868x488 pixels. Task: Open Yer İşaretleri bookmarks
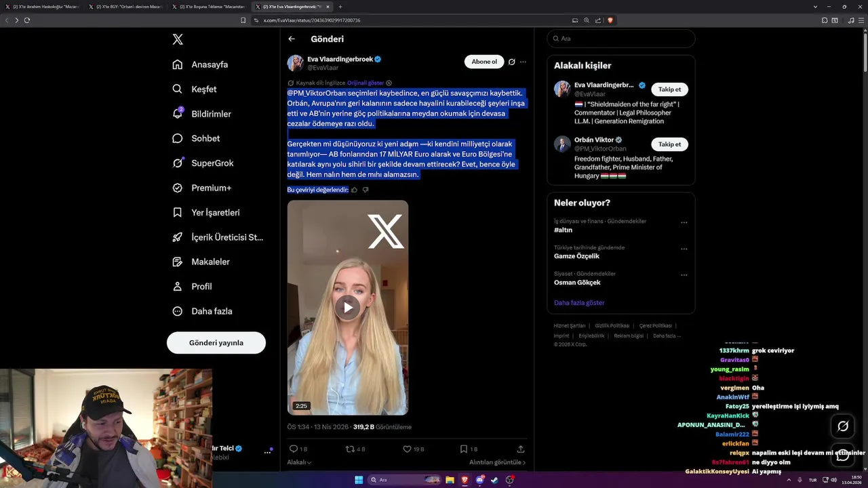click(x=206, y=212)
